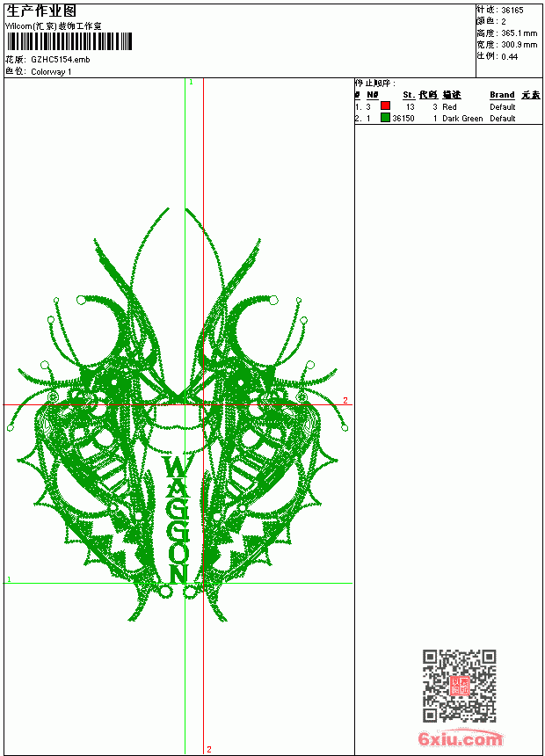This screenshot has width=545, height=756.
Task: Click the 描述 column header
Action: 452,95
